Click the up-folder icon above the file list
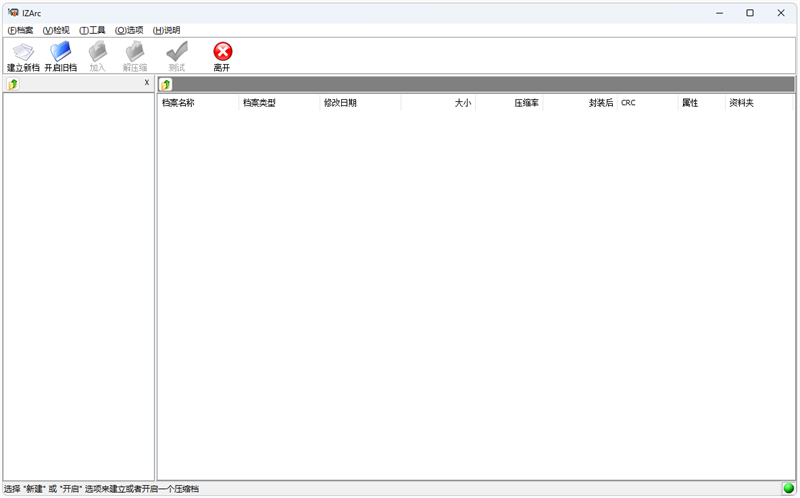 (x=166, y=84)
